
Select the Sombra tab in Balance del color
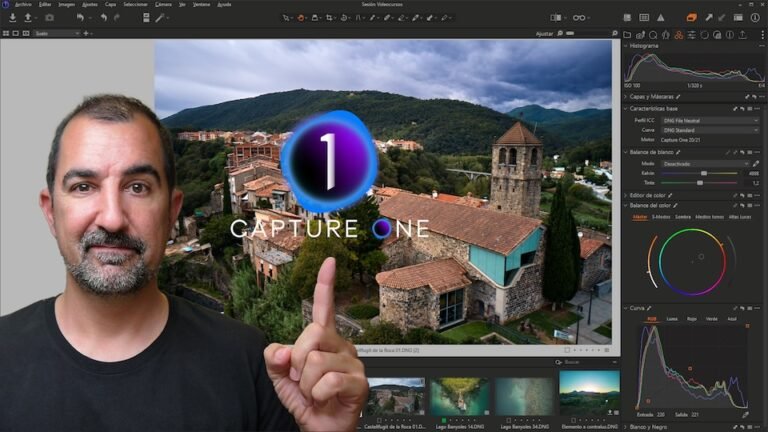click(682, 217)
